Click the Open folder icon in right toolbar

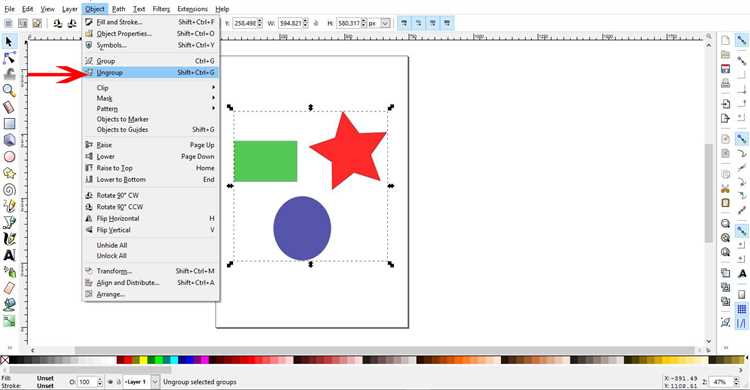[x=726, y=55]
